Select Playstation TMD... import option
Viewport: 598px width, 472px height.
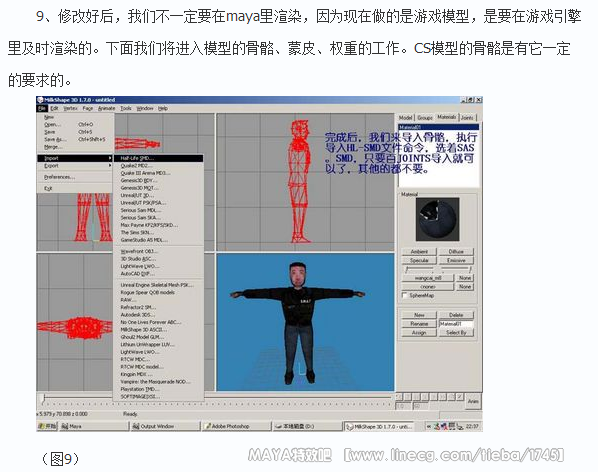pyautogui.click(x=159, y=389)
